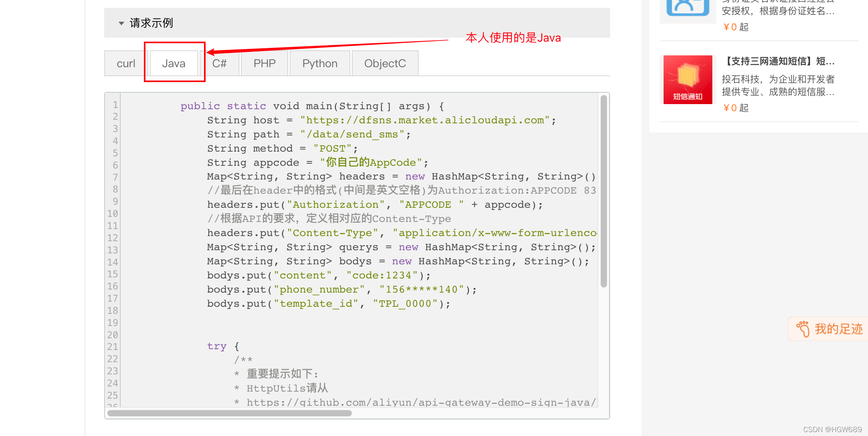
Task: Switch to the PHP tab
Action: click(264, 64)
